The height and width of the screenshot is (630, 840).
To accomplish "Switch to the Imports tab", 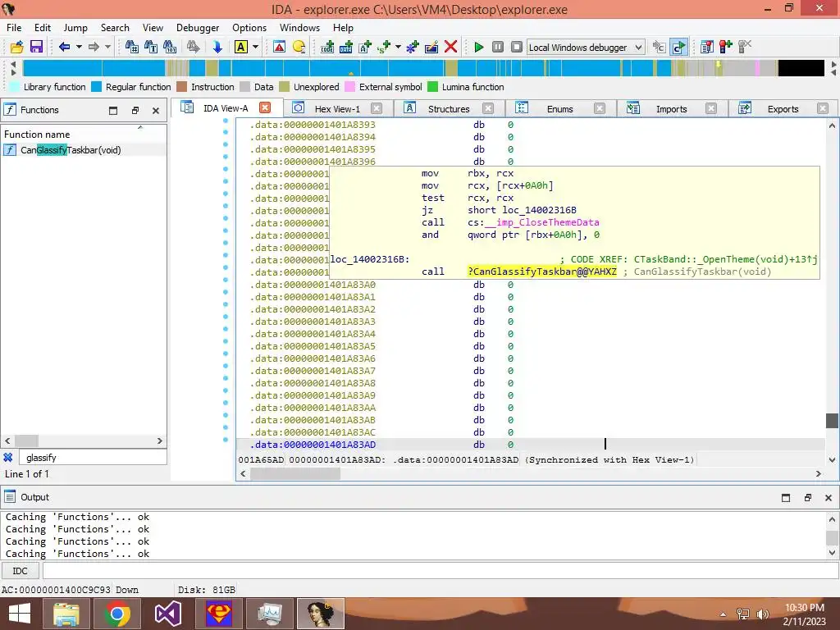I will tap(671, 109).
